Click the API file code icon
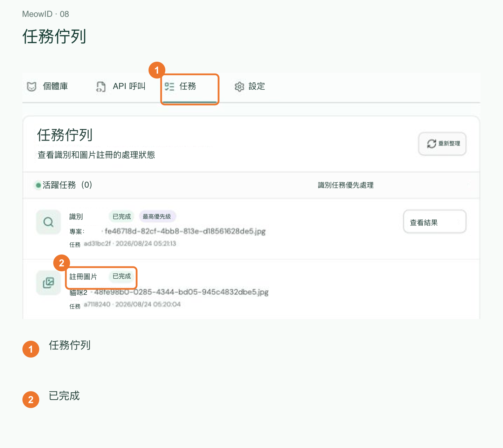This screenshot has height=448, width=503. pyautogui.click(x=101, y=87)
